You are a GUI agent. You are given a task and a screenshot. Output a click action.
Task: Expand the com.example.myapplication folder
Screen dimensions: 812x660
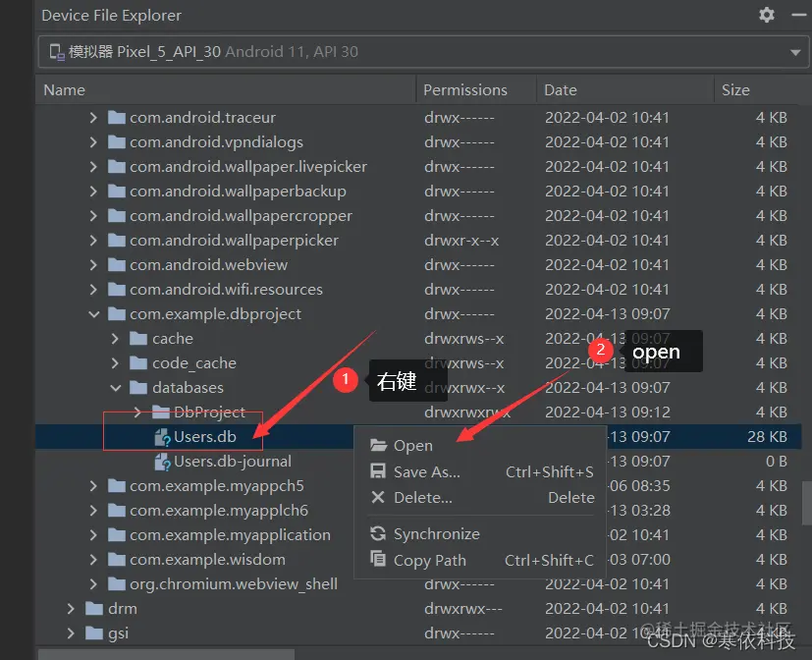click(93, 535)
